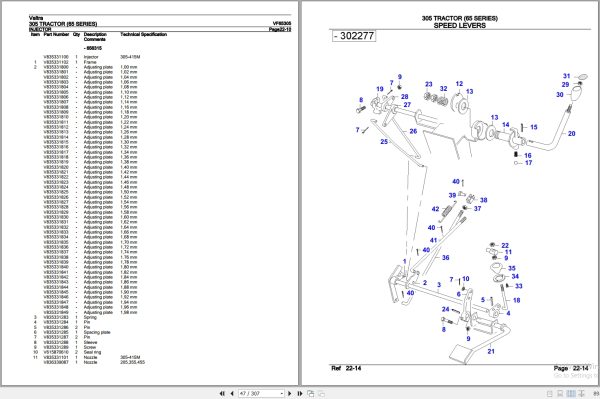Select the two-page facing view
600x399 pixels.
pyautogui.click(x=571, y=393)
